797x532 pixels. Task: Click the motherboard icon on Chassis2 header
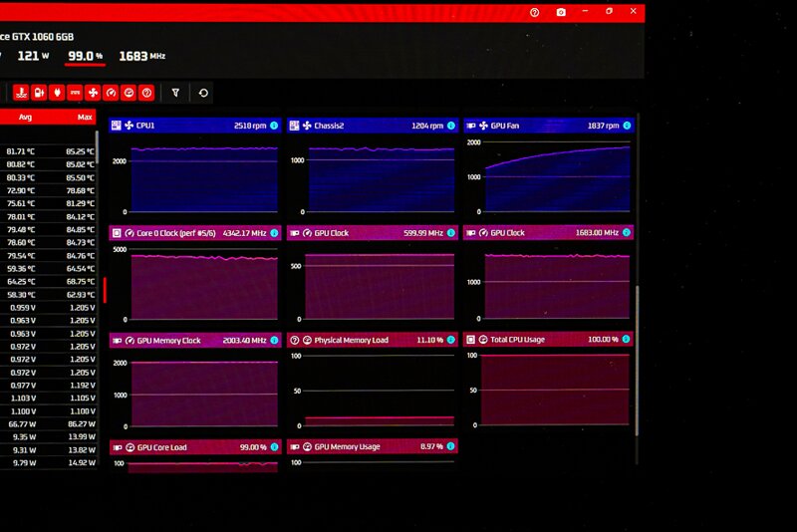coord(294,126)
